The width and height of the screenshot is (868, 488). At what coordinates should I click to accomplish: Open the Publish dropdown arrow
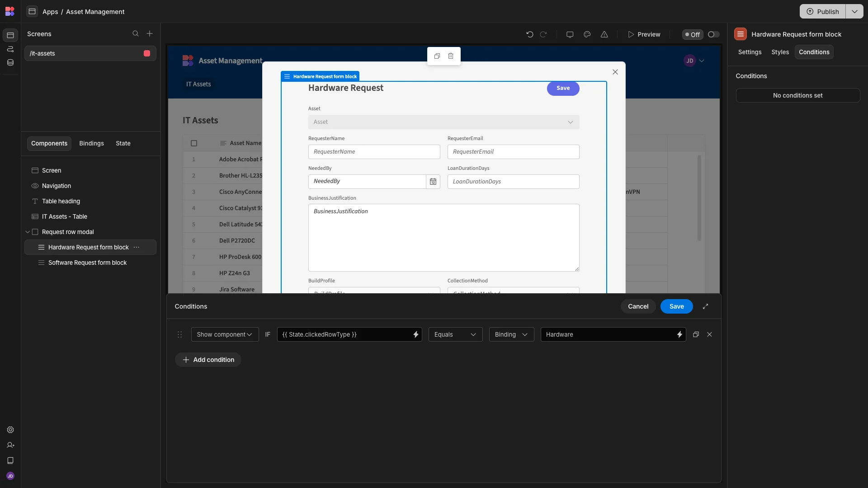point(854,11)
